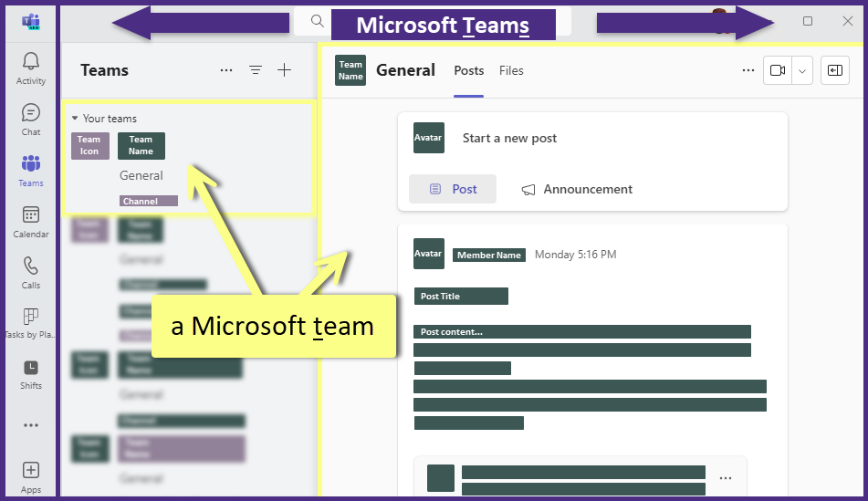Click Avatar beside Start a new post
Image resolution: width=868 pixels, height=501 pixels.
tap(428, 138)
